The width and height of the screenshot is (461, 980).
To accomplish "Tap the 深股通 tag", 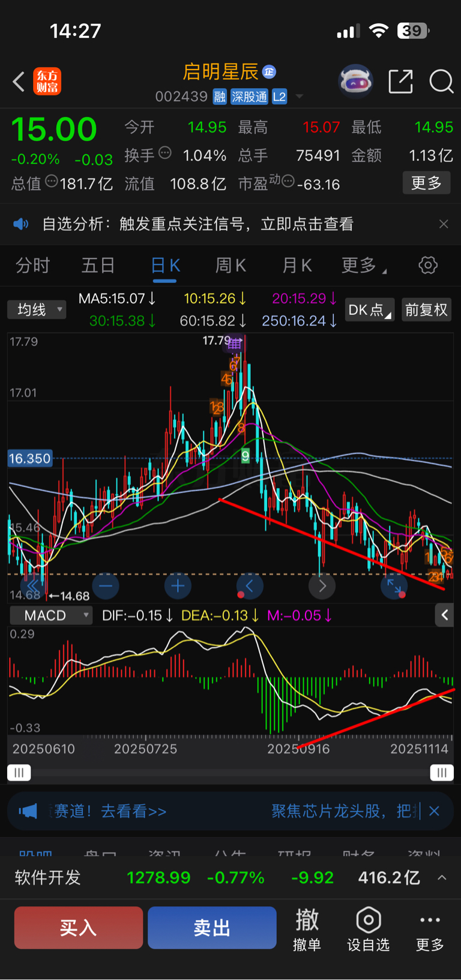I will click(x=249, y=97).
